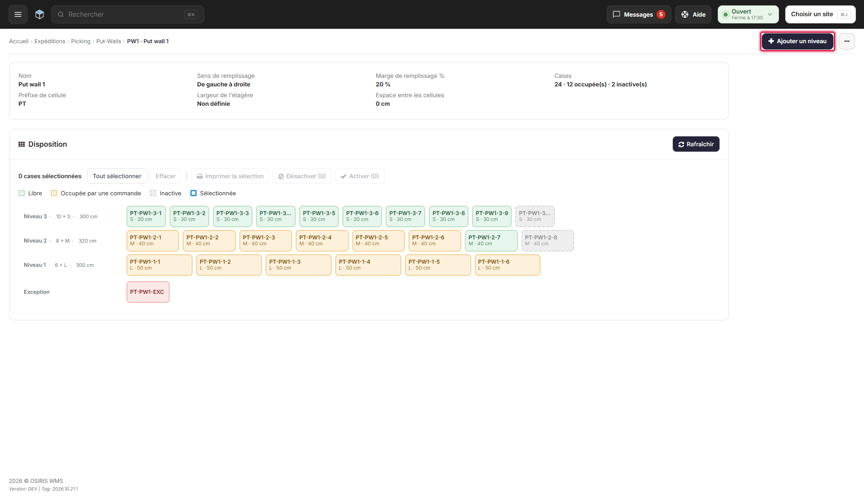
Task: Open the Aide help button
Action: pyautogui.click(x=693, y=14)
